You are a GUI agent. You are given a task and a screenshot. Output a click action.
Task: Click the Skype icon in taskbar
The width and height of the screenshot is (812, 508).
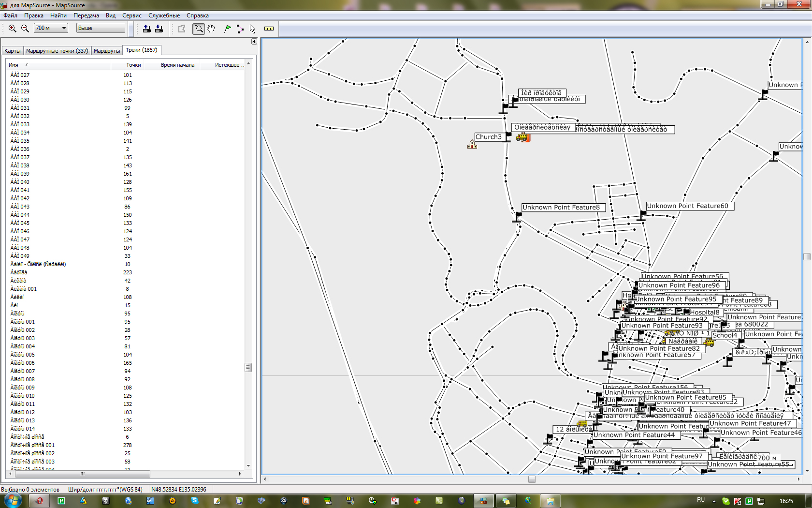click(x=195, y=501)
